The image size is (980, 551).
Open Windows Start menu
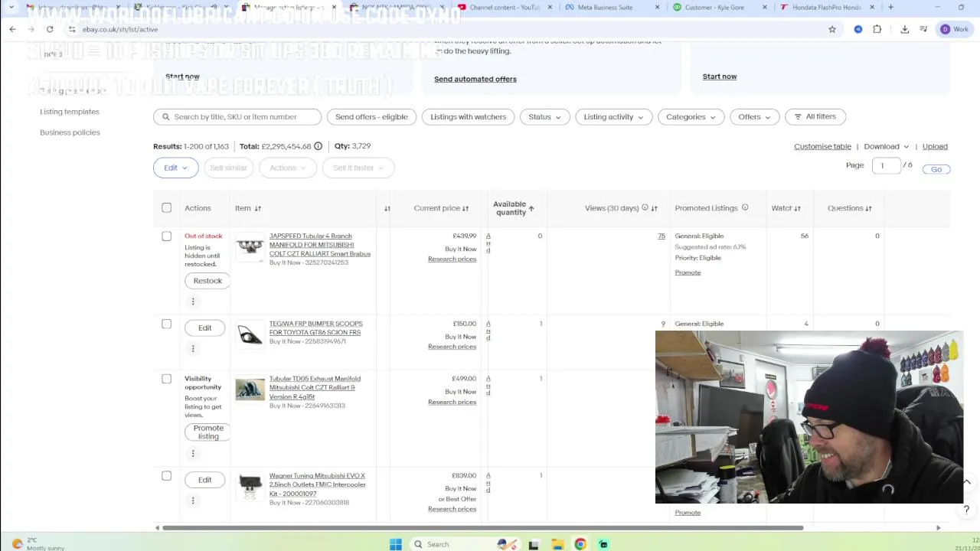pyautogui.click(x=396, y=544)
